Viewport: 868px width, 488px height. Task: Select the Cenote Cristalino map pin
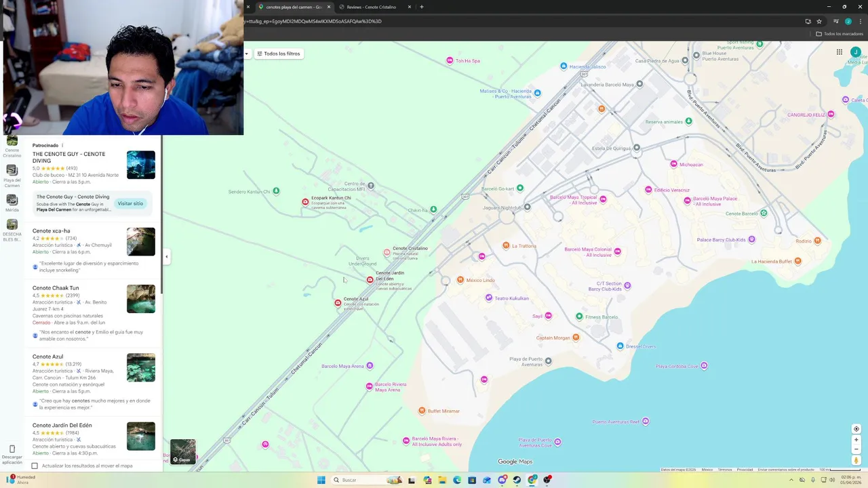coord(387,253)
